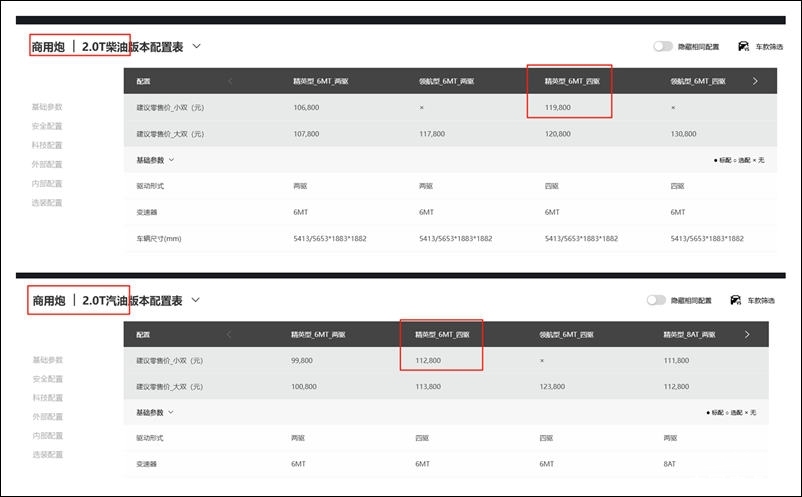Screen dimensions: 802x497
Task: Click 配置 header label in 汽油 table
Action: [143, 335]
